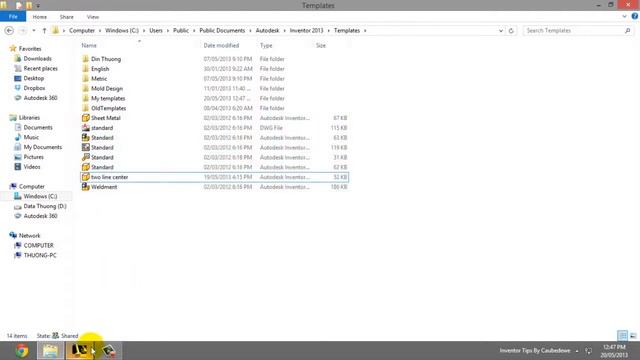This screenshot has height=360, width=640.
Task: Open the Music library
Action: click(x=31, y=137)
